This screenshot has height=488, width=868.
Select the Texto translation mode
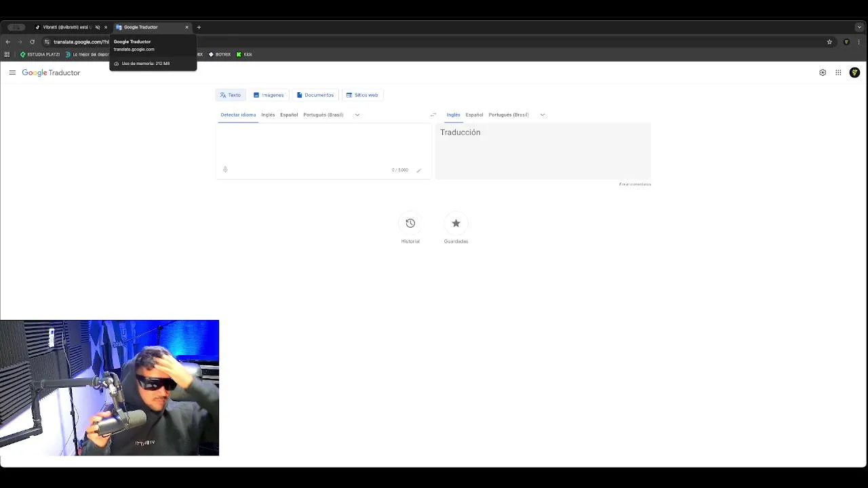[x=231, y=95]
